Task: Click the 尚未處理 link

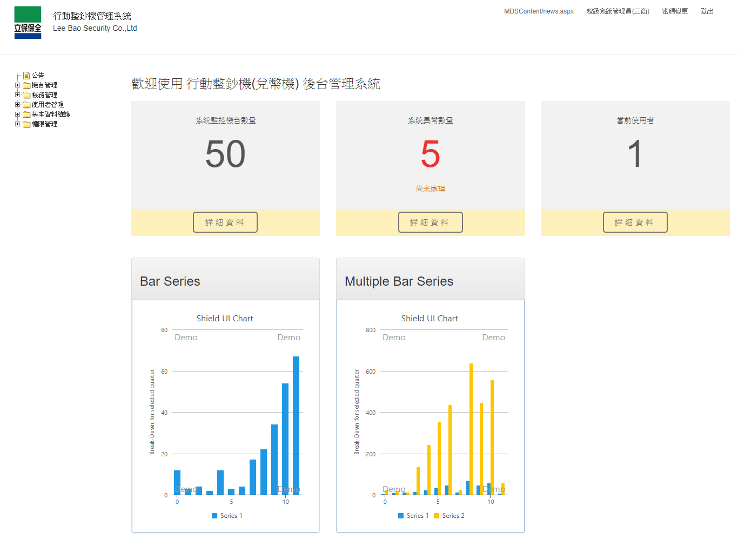Action: coord(430,189)
